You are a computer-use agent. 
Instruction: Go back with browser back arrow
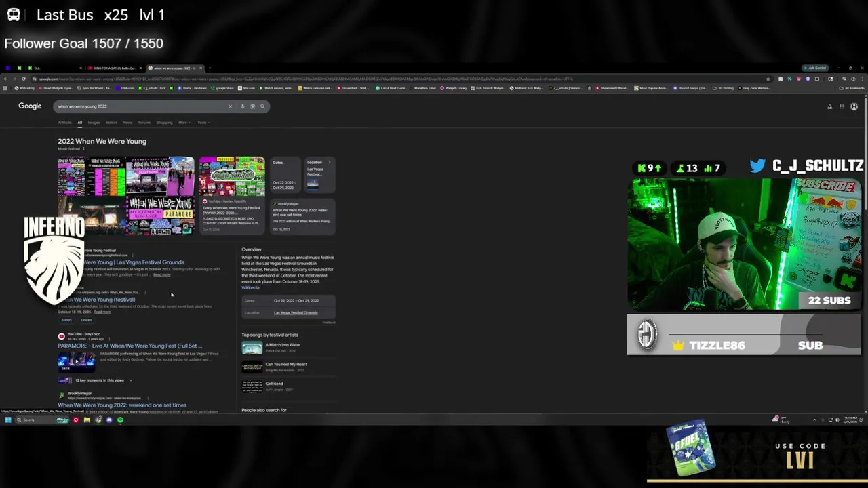[x=5, y=79]
